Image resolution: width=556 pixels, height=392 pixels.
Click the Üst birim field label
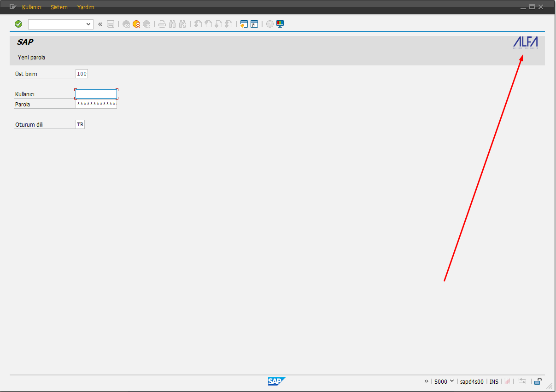click(x=26, y=74)
